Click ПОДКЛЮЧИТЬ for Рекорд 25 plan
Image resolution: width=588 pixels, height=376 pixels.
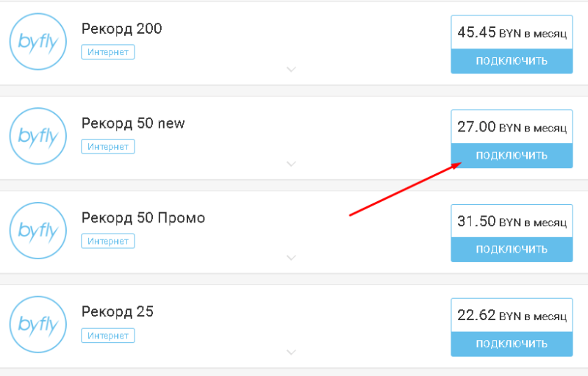[x=512, y=344]
